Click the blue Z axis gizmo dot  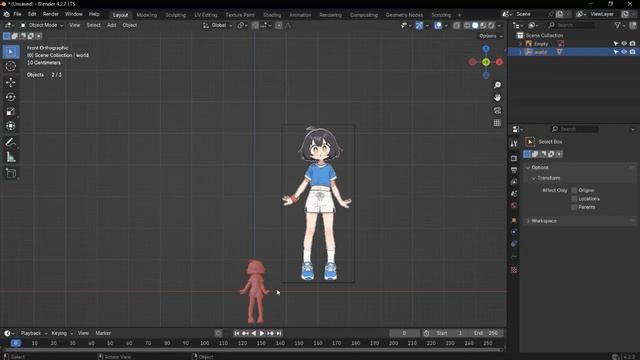486,49
